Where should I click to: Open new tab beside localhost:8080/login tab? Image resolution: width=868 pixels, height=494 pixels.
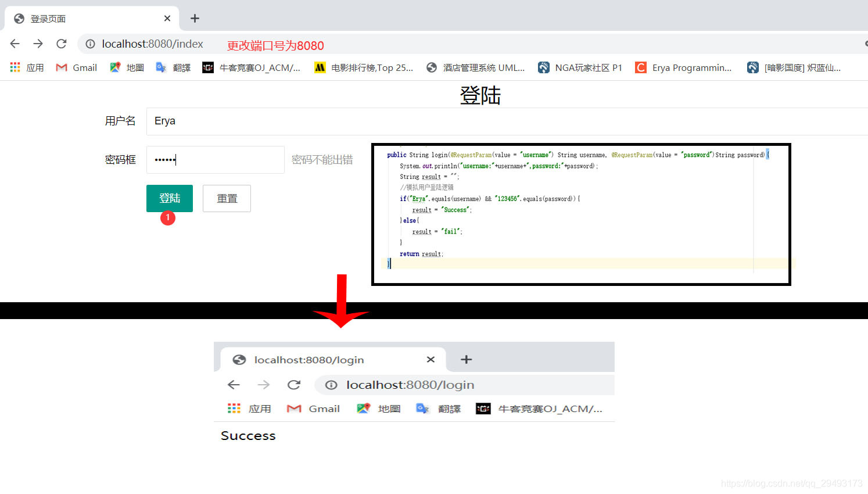[466, 360]
